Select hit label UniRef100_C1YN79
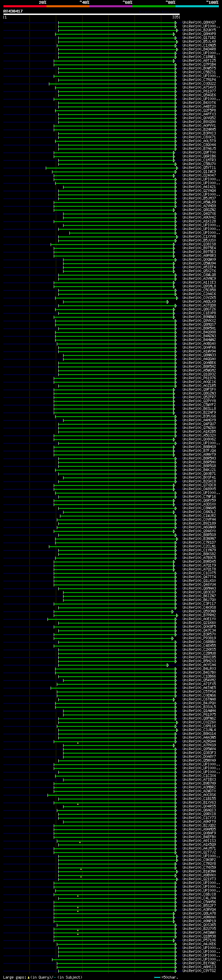Screen dimensions: 222x980 [199, 550]
